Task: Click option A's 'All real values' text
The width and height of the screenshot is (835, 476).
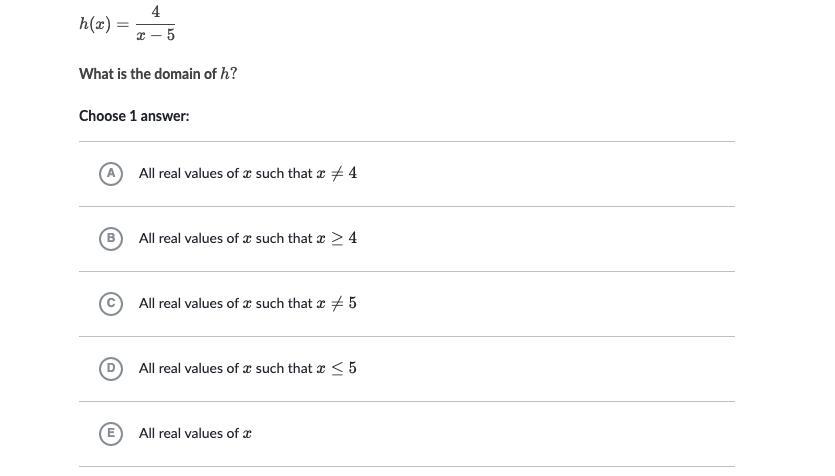Action: [x=188, y=173]
